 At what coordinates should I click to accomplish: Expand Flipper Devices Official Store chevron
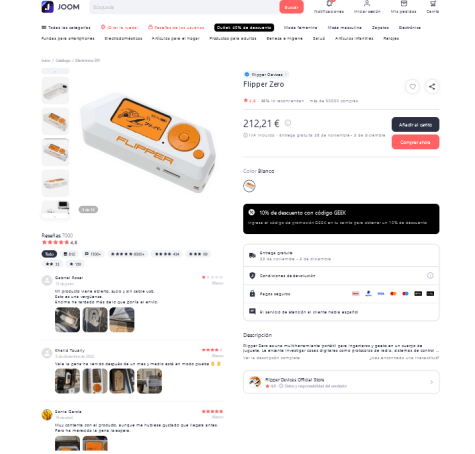[432, 382]
